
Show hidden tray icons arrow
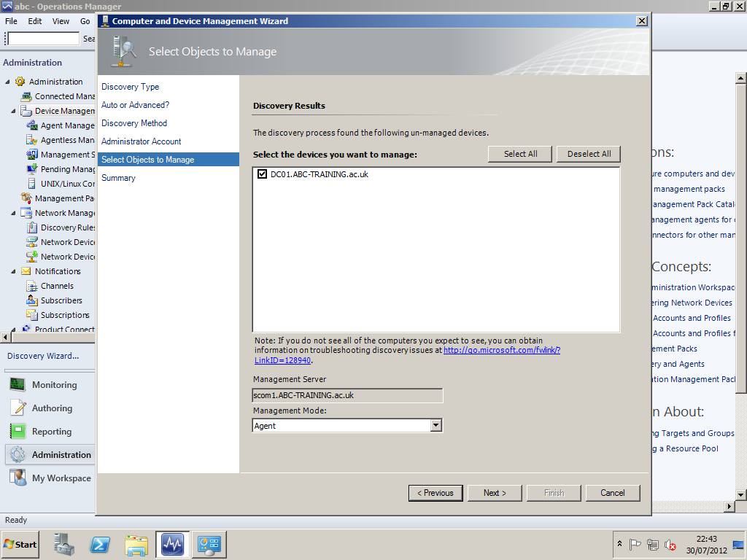[x=619, y=543]
